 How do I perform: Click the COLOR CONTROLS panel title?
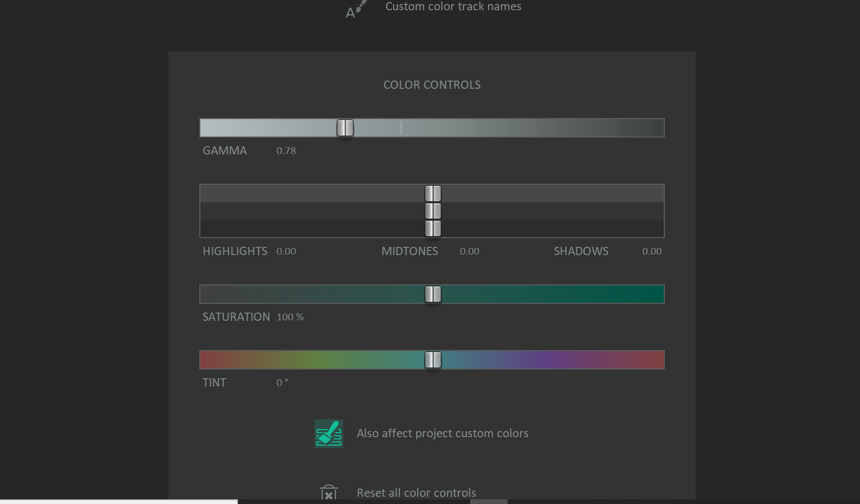point(431,85)
